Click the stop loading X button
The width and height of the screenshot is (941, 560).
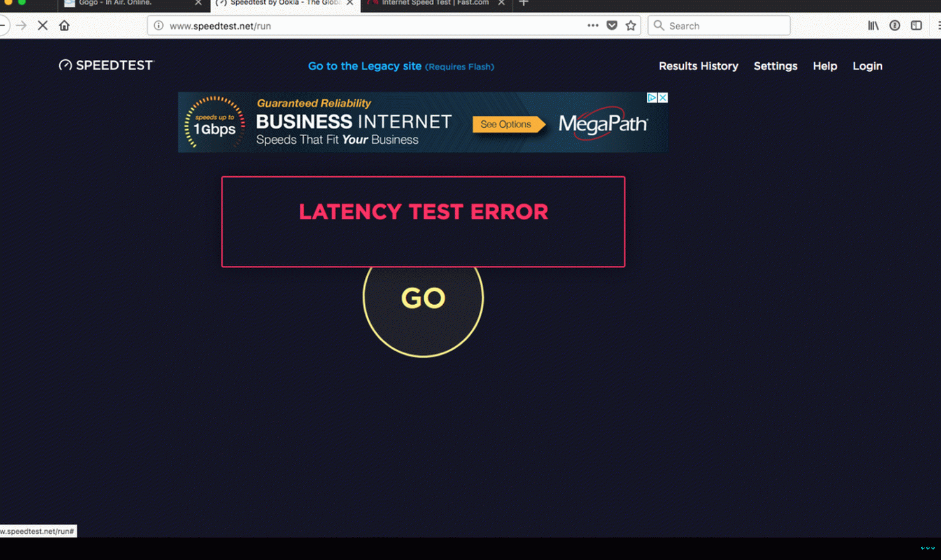click(x=43, y=25)
